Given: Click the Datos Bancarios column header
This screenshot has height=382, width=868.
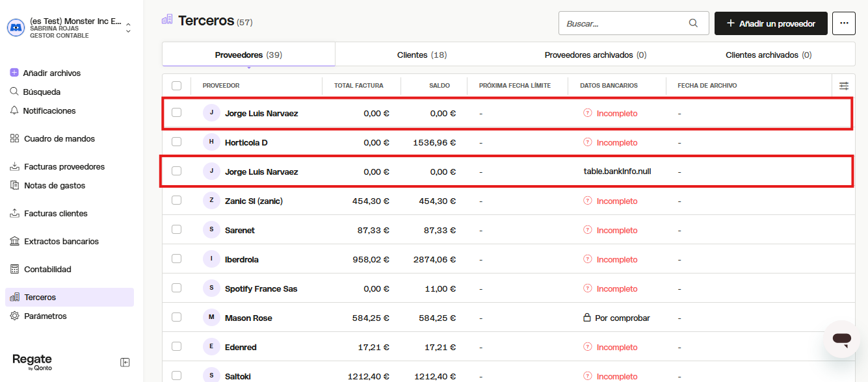Looking at the screenshot, I should click(609, 86).
